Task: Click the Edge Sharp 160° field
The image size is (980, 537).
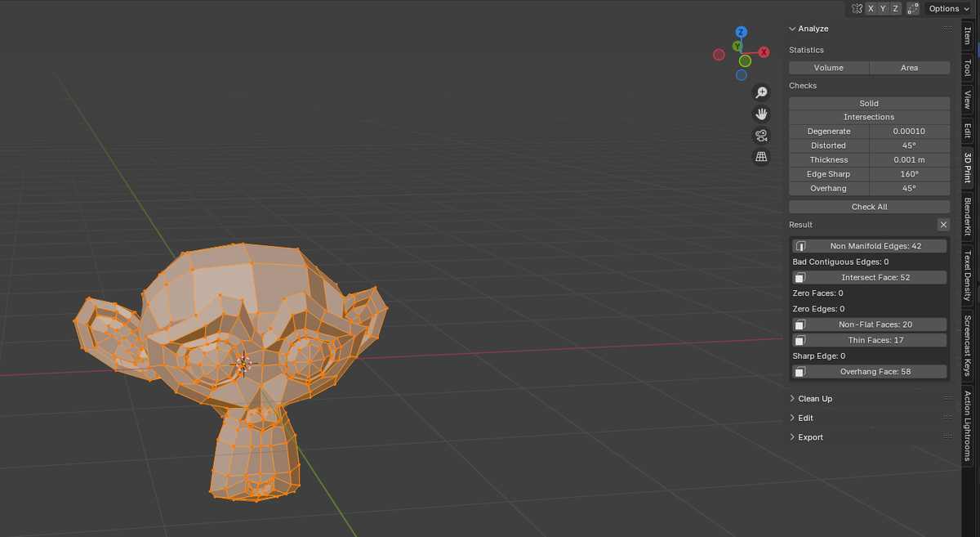Action: [910, 174]
